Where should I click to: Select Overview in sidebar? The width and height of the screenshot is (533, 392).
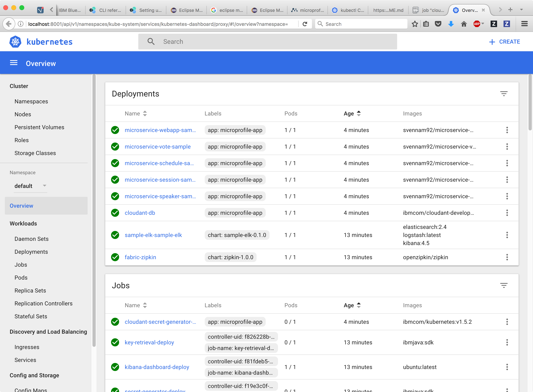(x=46, y=206)
